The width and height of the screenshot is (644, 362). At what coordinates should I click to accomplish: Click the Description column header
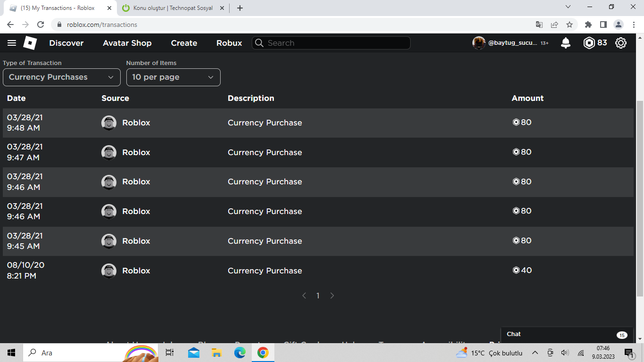251,99
